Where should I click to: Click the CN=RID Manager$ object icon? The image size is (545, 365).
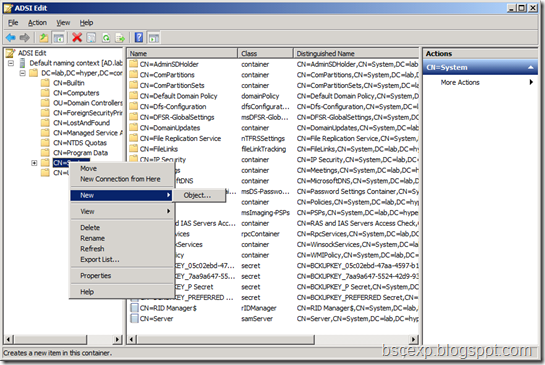tap(134, 308)
